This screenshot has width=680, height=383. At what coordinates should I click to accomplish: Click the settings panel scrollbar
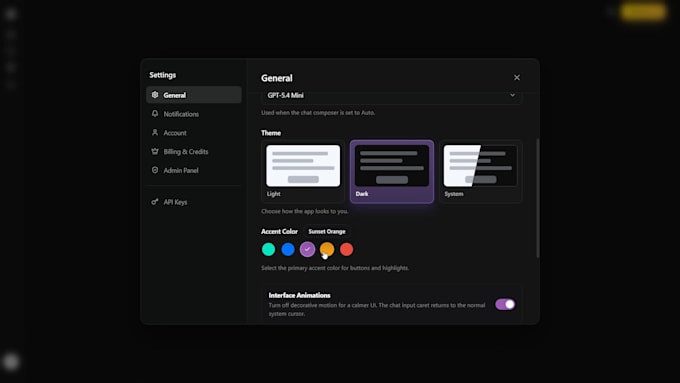click(538, 198)
